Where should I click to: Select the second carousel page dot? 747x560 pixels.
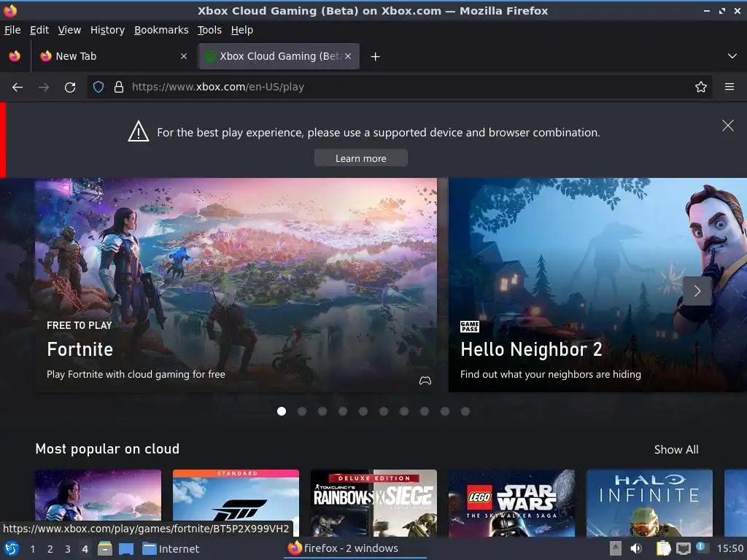pyautogui.click(x=302, y=411)
